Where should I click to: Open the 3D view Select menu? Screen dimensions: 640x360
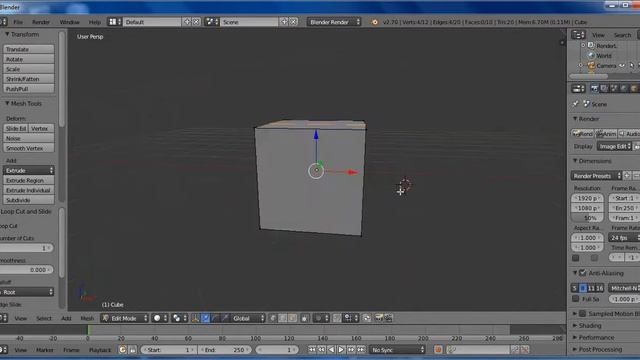pyautogui.click(x=44, y=318)
